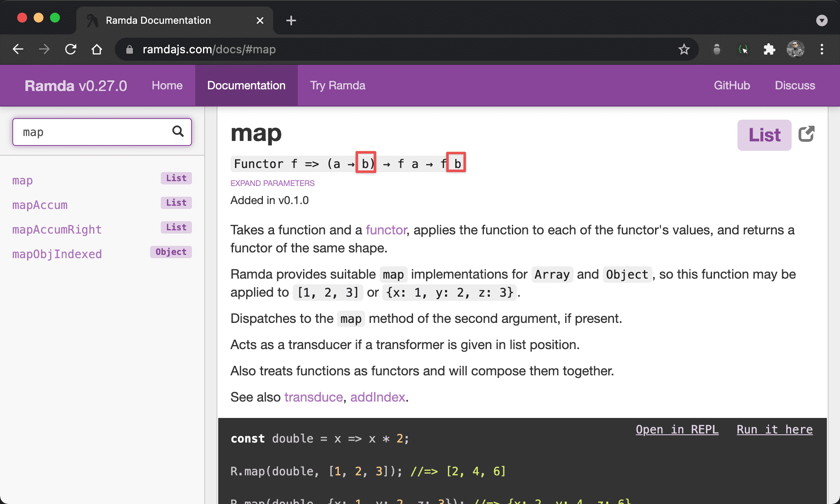
Task: Select mapObjIndexed in the sidebar list
Action: click(x=57, y=254)
